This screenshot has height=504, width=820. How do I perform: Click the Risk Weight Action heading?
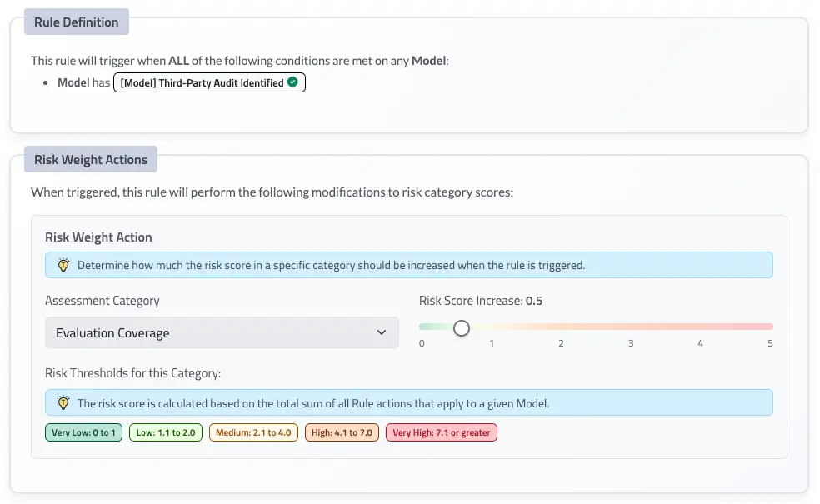coord(98,237)
